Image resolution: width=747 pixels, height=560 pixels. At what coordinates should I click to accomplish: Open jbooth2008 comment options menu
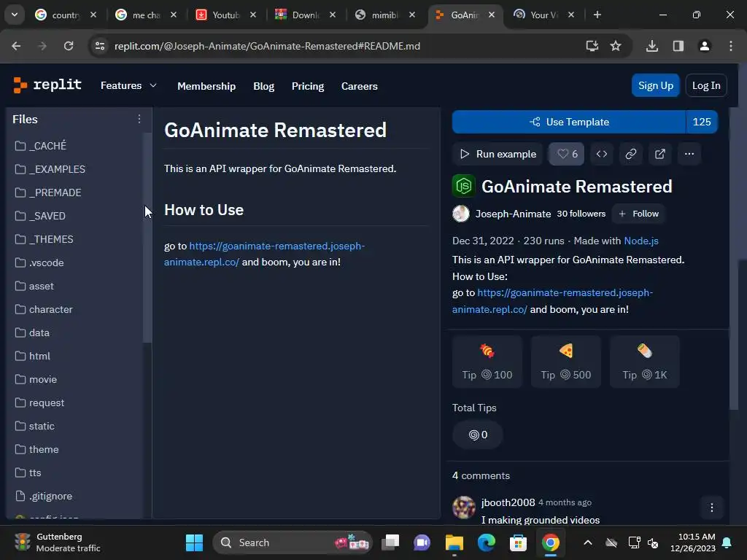(712, 507)
